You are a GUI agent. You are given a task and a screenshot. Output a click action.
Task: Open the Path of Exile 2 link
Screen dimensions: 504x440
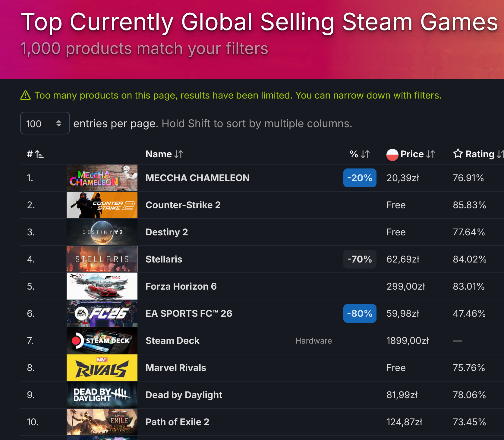(x=177, y=422)
